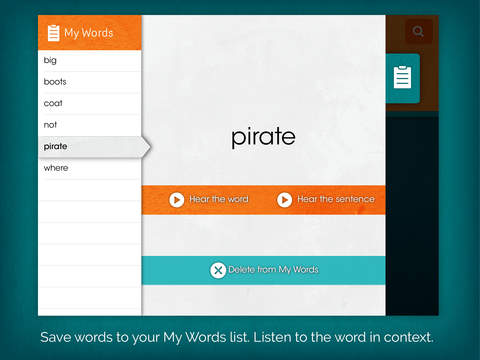
Task: Choose 'coat' from My Words list
Action: [x=90, y=104]
